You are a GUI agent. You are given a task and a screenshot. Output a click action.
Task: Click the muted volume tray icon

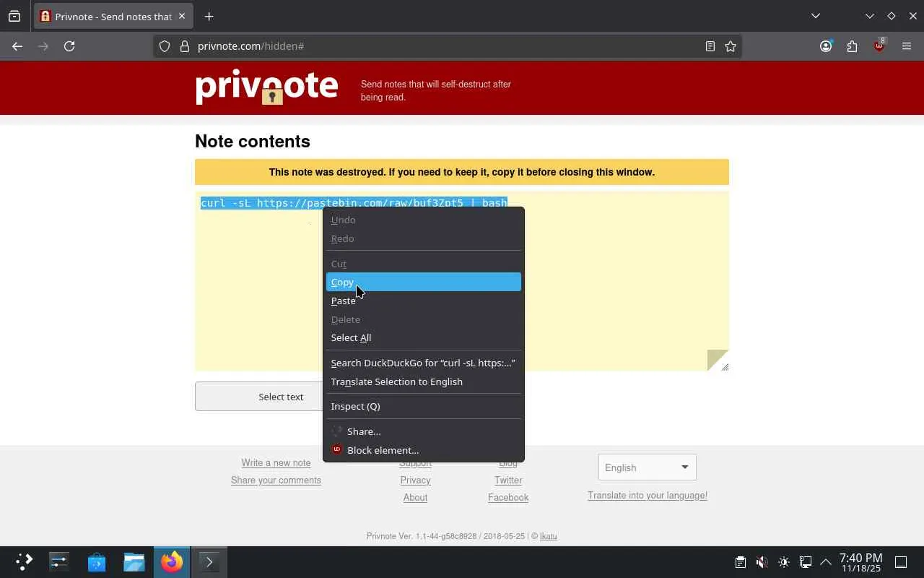[x=762, y=562]
